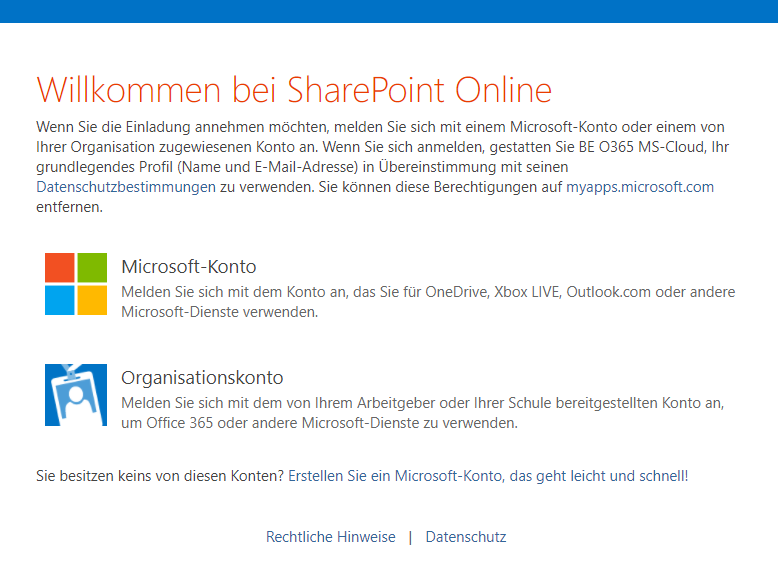The width and height of the screenshot is (778, 571).
Task: Choose the Microsoft-Konto heading
Action: coord(189,267)
